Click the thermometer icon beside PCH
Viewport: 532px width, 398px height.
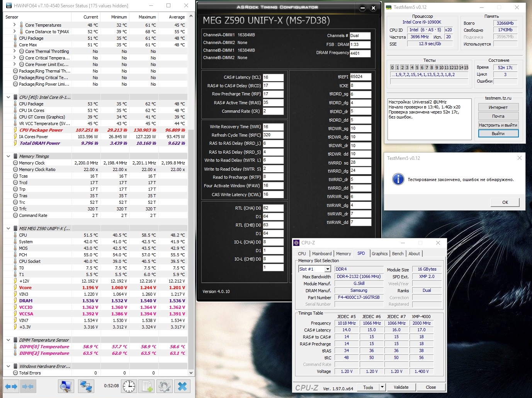15,255
